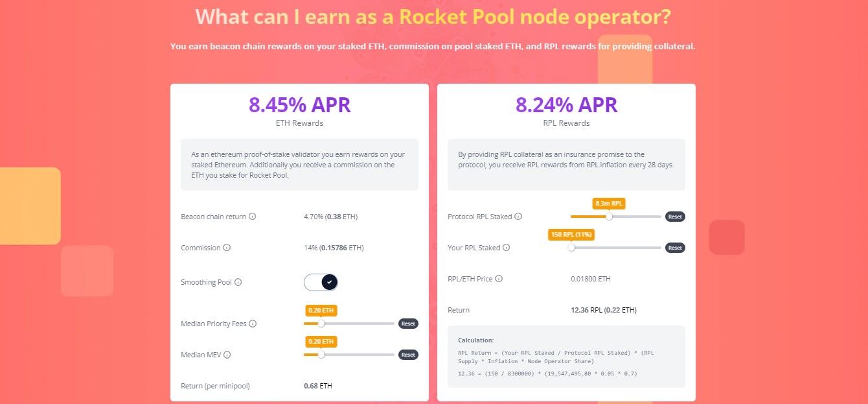Screen dimensions: 868x404
Task: Reset the Protocol RPL Staked slider
Action: tap(675, 217)
